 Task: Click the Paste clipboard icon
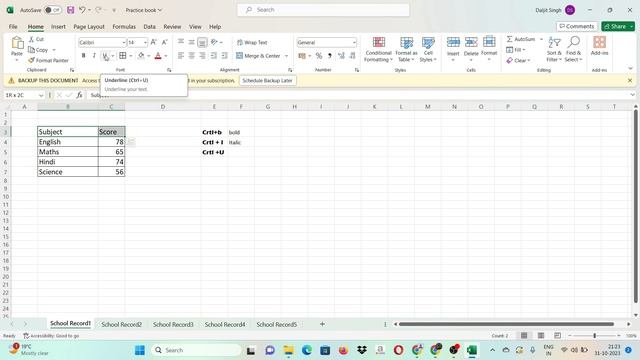17,42
